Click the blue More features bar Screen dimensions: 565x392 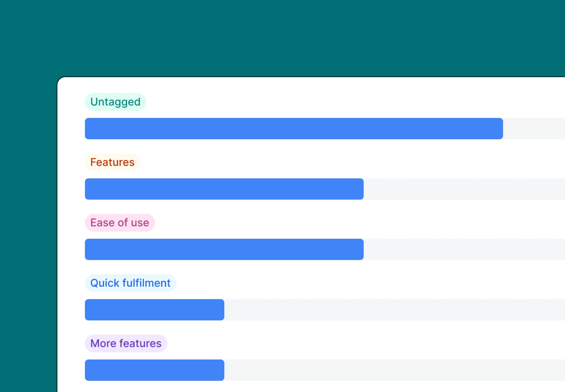[x=154, y=370]
